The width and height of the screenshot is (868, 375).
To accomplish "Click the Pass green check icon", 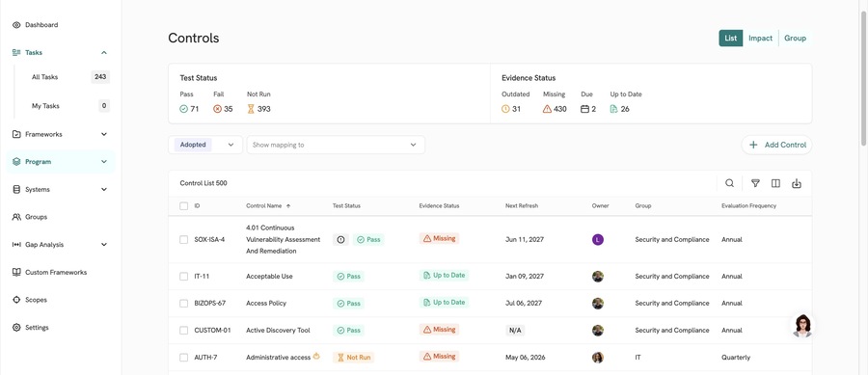I will coord(184,109).
